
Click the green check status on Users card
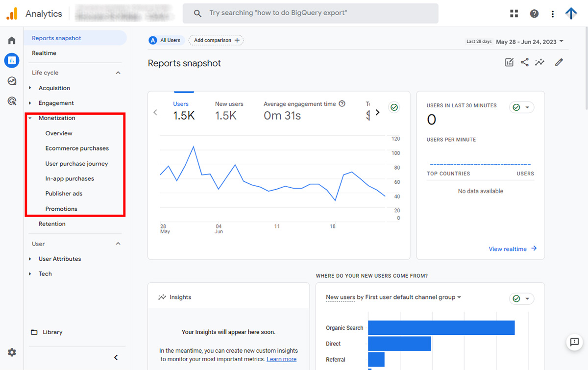[393, 107]
